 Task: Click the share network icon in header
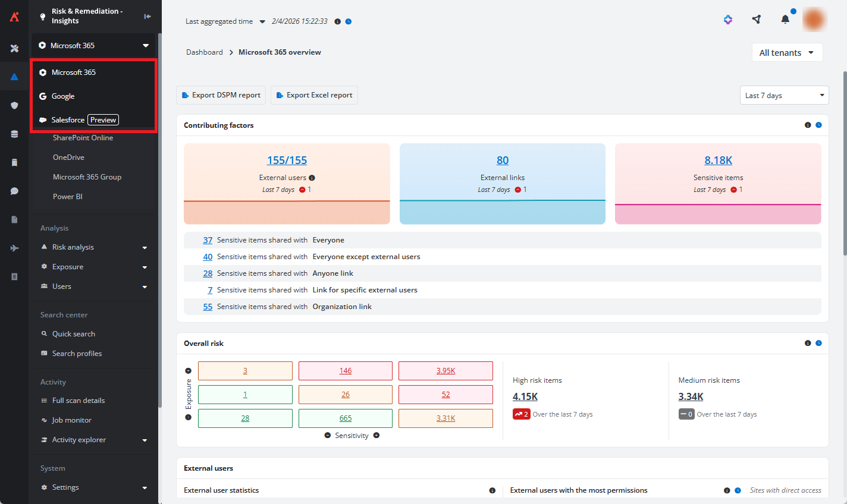click(x=757, y=20)
